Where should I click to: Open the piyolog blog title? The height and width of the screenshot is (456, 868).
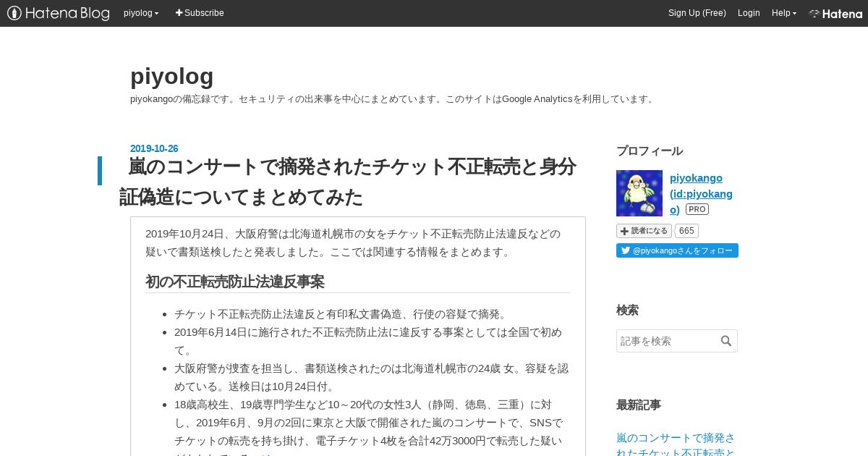[x=172, y=76]
